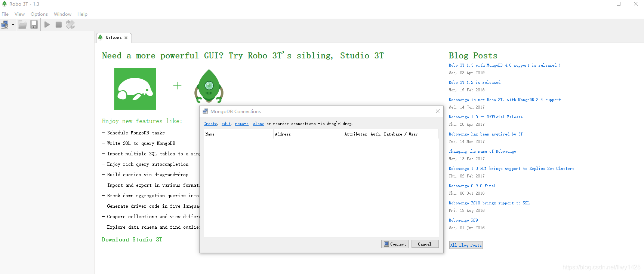The height and width of the screenshot is (274, 644).
Task: Open the Window menu
Action: point(62,14)
